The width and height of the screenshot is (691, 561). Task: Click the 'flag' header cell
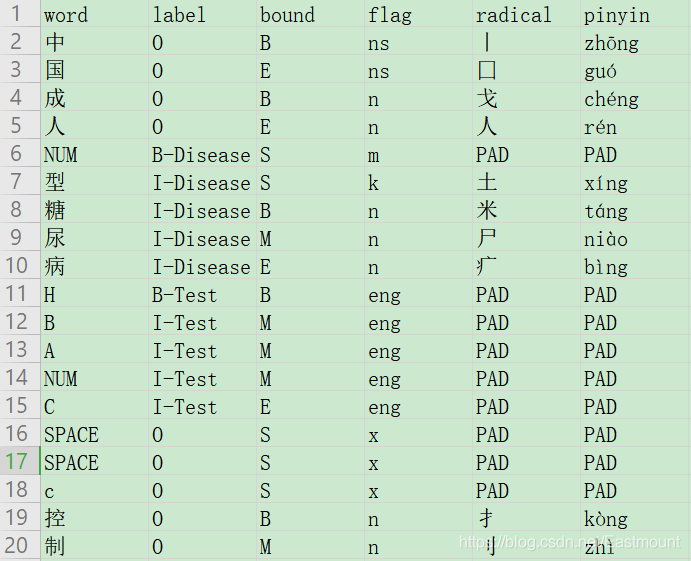click(389, 15)
